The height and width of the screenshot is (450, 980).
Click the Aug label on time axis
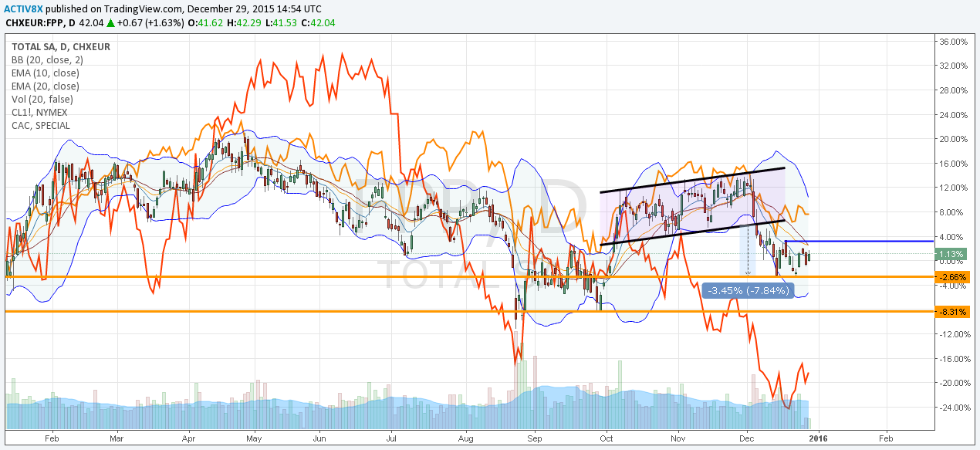466,437
